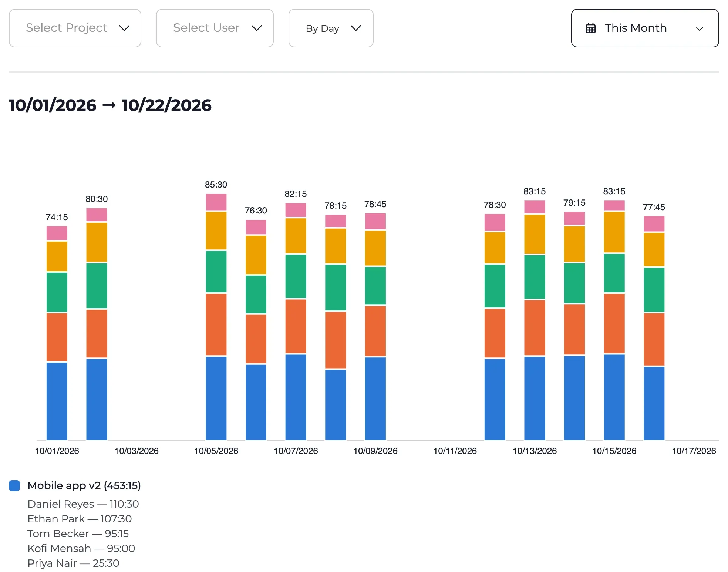The width and height of the screenshot is (728, 572).
Task: Click the 10/13/2026 axis label
Action: click(535, 451)
